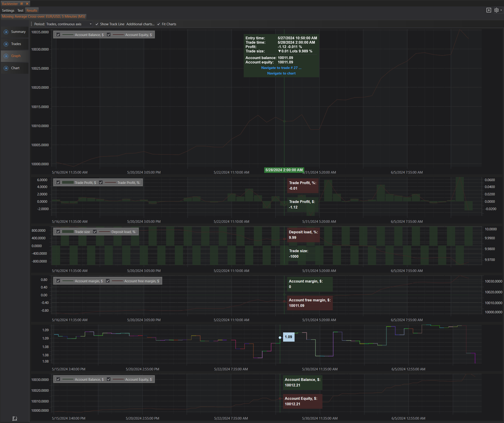
Task: Click the Navigate to chart link
Action: (281, 73)
